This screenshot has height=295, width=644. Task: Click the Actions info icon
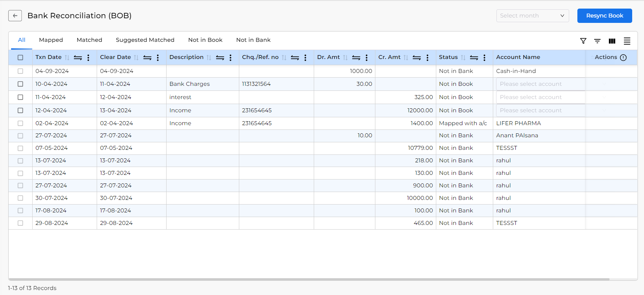(x=623, y=58)
